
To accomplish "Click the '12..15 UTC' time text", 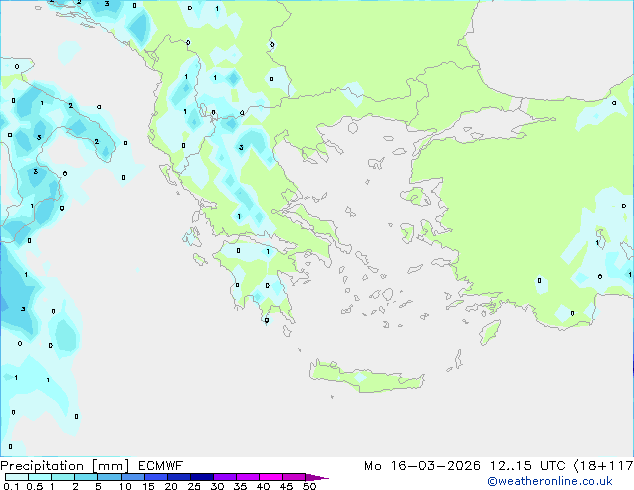I will pos(527,466).
